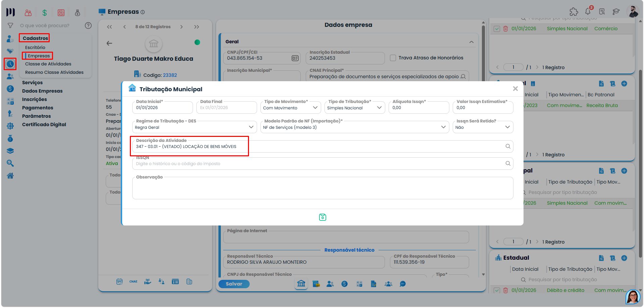
Task: Open the company code 23382 link
Action: tap(170, 75)
